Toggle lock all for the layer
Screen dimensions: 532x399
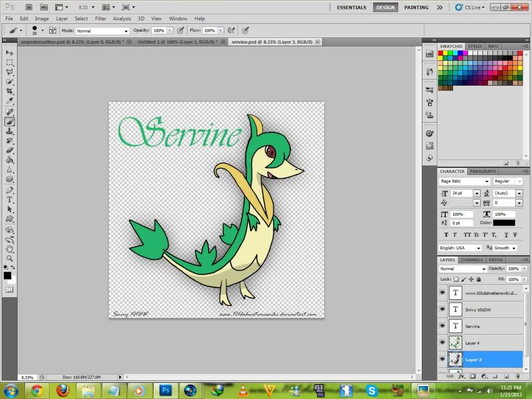(478, 279)
